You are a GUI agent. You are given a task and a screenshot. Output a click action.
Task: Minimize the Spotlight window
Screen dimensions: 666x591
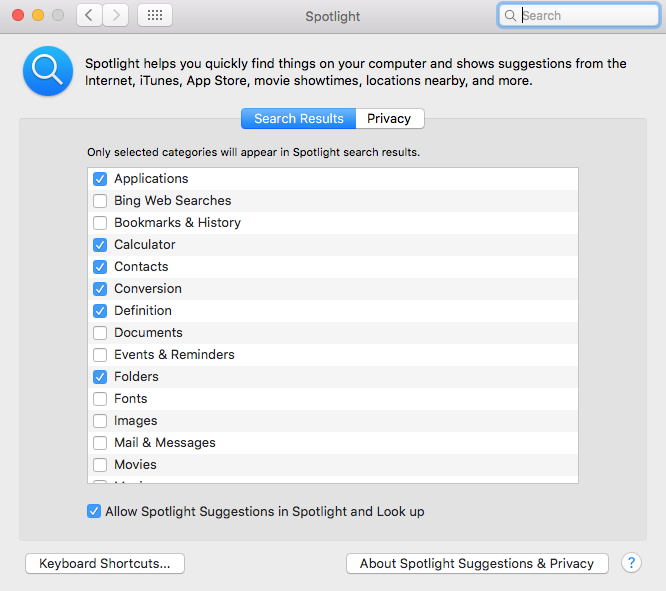[x=38, y=15]
